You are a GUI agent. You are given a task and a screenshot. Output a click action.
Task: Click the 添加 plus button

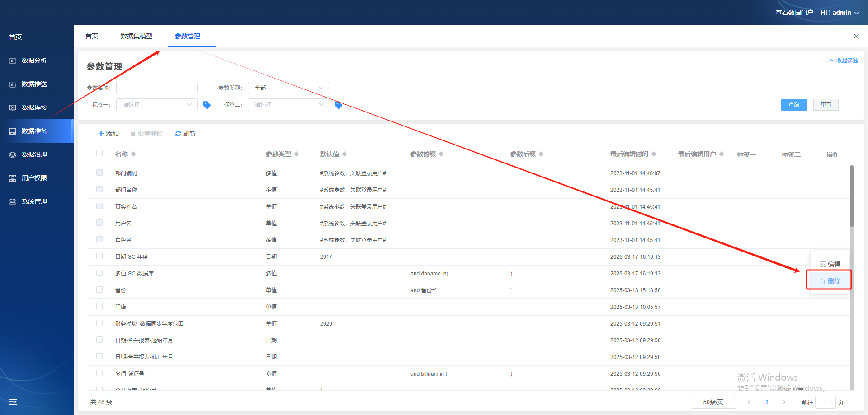108,134
